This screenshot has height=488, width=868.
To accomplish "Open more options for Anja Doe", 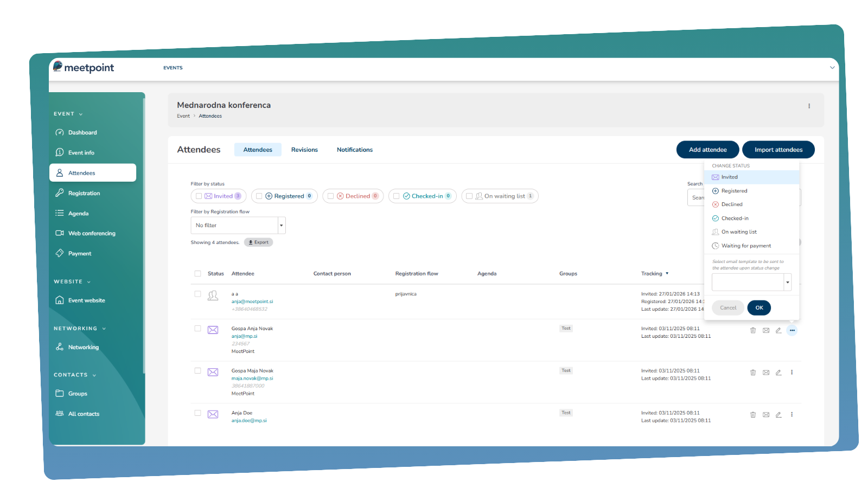I will [x=792, y=415].
